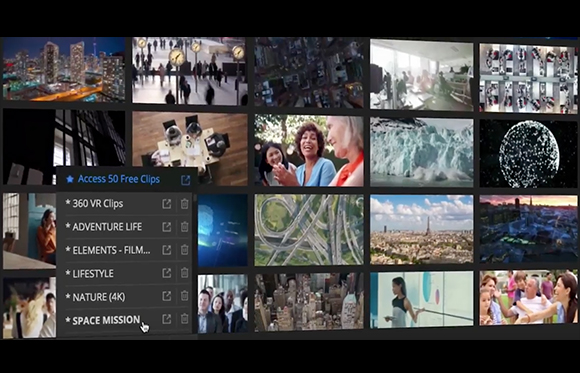580x373 pixels.
Task: Choose the NATURE (4K) entry
Action: [95, 297]
